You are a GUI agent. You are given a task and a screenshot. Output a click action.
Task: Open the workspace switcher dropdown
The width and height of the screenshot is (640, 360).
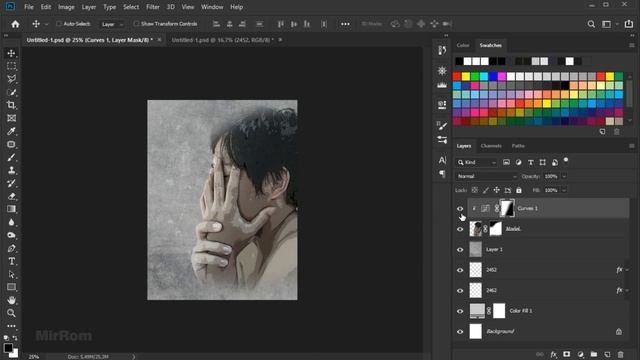click(x=608, y=24)
